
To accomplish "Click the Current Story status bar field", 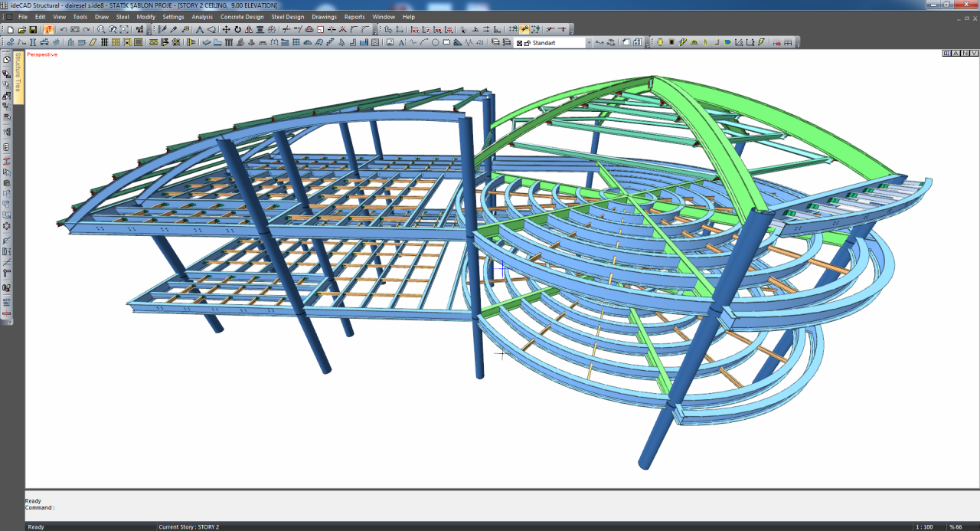I will coord(188,527).
